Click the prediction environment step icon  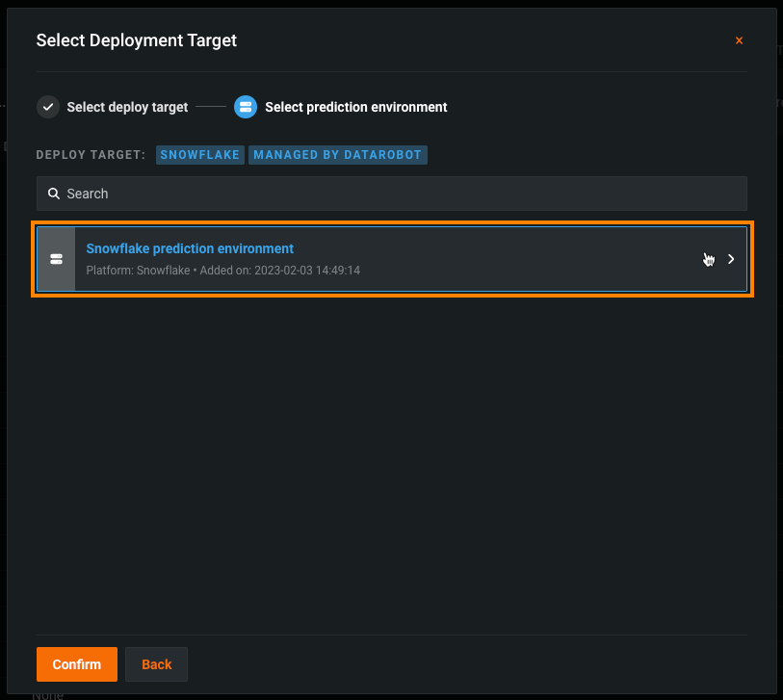point(246,107)
